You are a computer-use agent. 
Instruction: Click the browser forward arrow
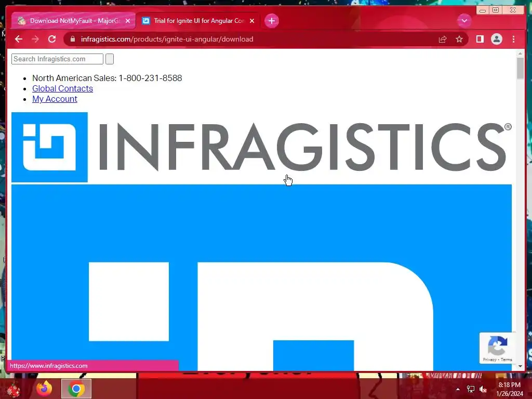click(x=35, y=39)
